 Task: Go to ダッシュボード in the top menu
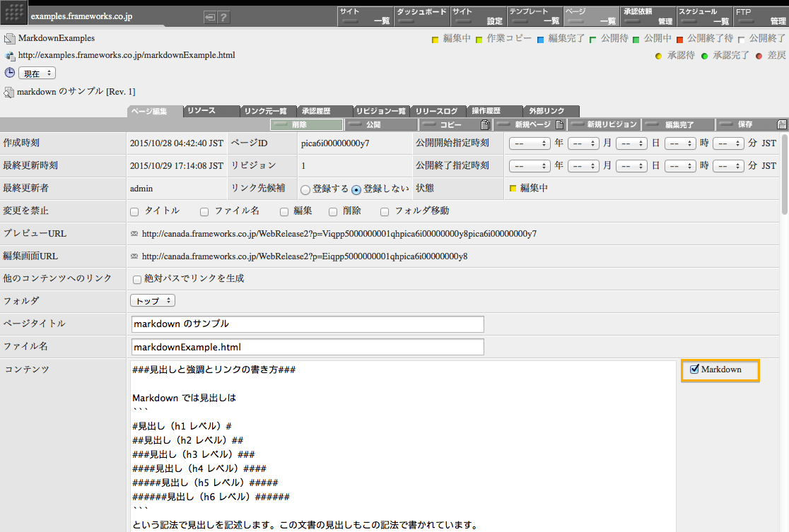(x=422, y=16)
